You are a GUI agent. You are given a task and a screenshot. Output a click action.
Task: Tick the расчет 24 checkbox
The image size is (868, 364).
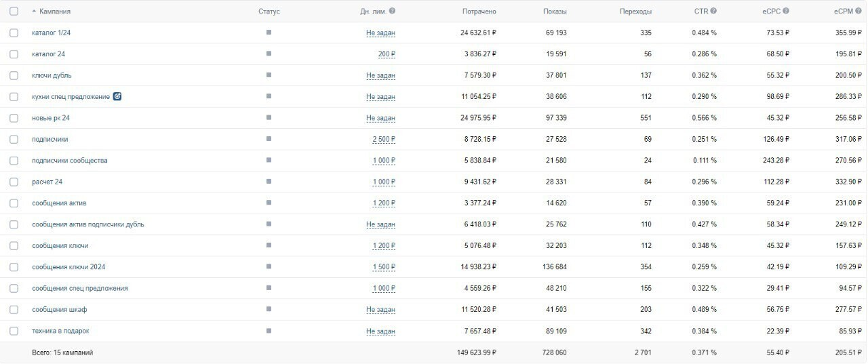click(14, 182)
